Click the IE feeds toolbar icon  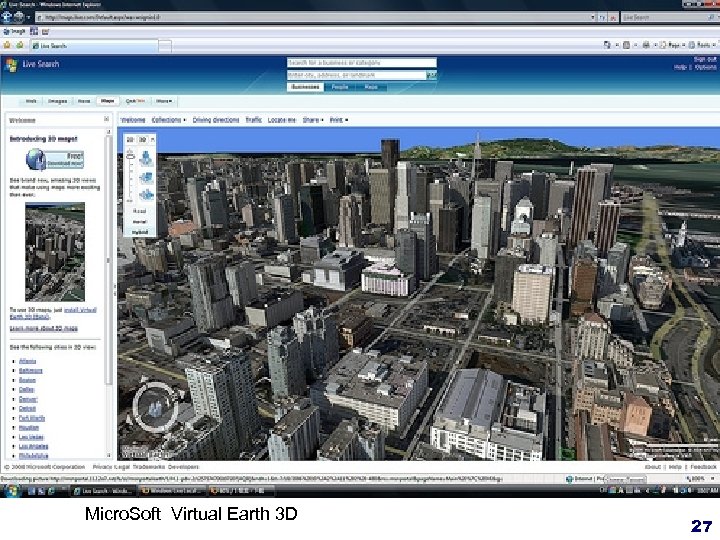[x=626, y=45]
